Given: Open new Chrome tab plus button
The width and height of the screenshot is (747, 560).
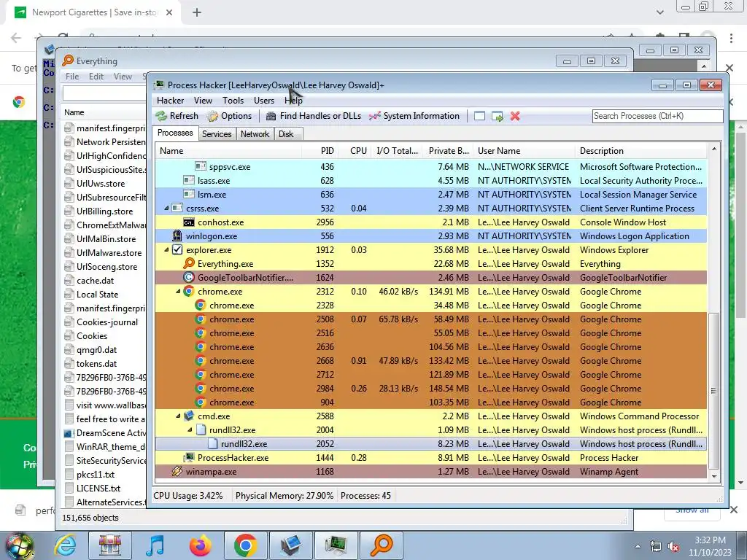Looking at the screenshot, I should [x=197, y=13].
